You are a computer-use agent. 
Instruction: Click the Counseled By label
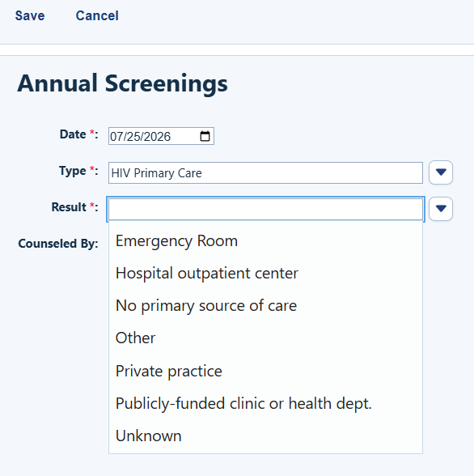pos(58,244)
